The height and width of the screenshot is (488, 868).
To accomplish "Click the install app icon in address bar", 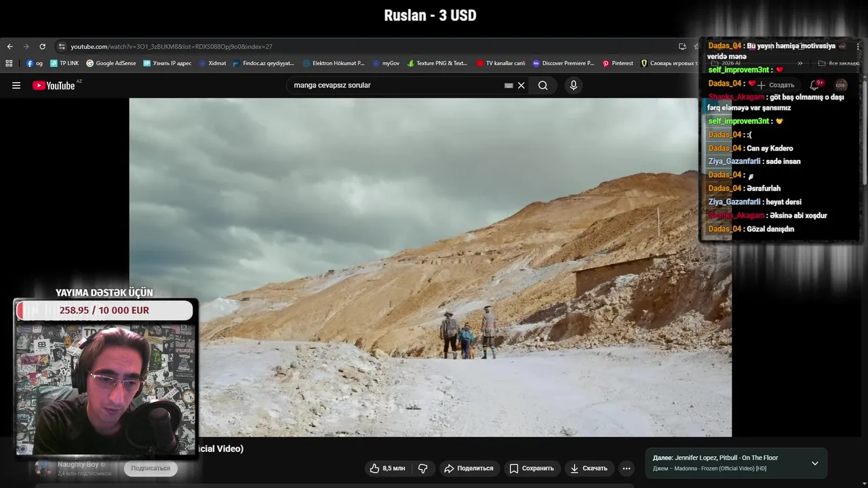I will (x=682, y=47).
